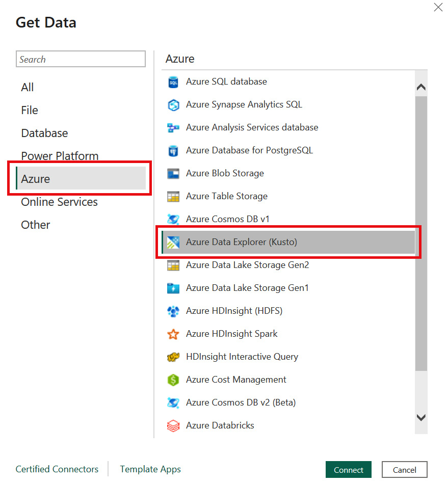
Task: Click the Azure SQL database icon
Action: [x=173, y=82]
